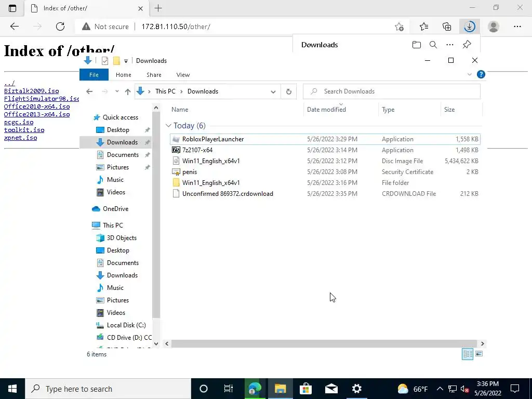Image resolution: width=532 pixels, height=399 pixels.
Task: Open 3D Objects in navigation pane
Action: tap(122, 238)
